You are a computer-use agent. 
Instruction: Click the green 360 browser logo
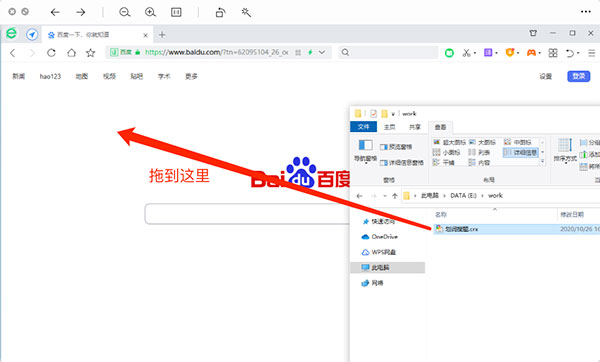11,34
